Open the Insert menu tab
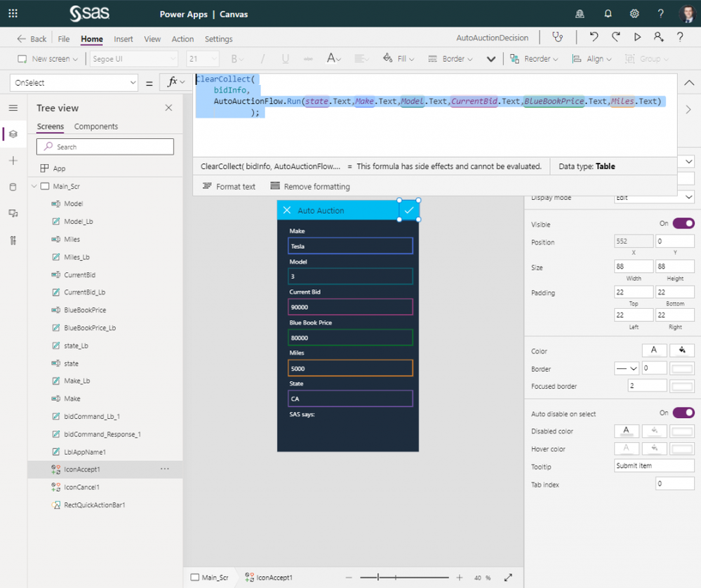The width and height of the screenshot is (701, 588). (x=123, y=39)
